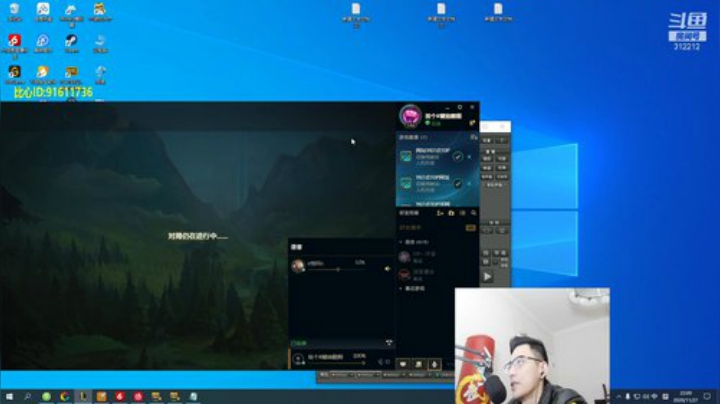The width and height of the screenshot is (720, 404).
Task: Open the Windows Start menu
Action: (x=9, y=396)
